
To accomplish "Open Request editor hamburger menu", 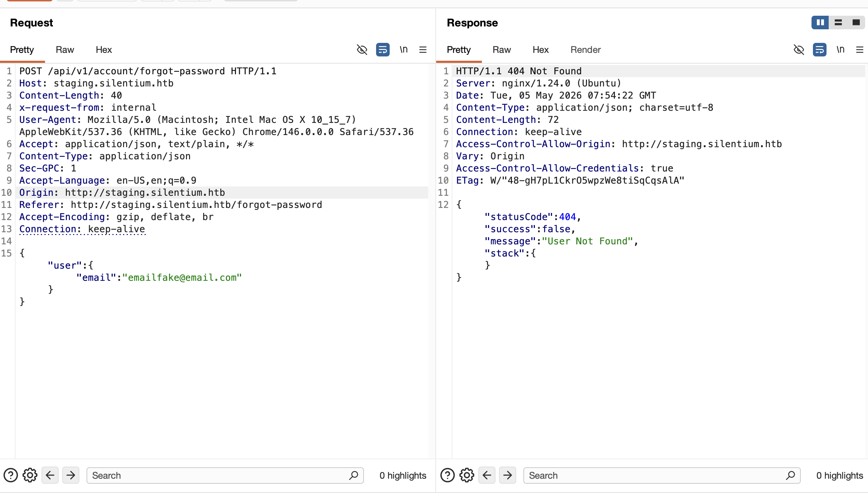I will click(x=423, y=50).
